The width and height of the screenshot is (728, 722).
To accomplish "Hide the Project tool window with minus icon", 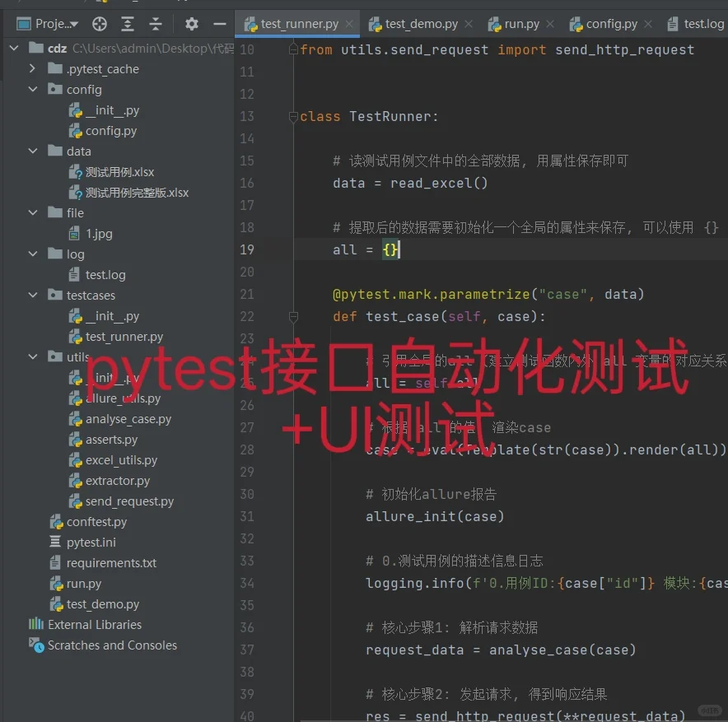I will pos(219,25).
